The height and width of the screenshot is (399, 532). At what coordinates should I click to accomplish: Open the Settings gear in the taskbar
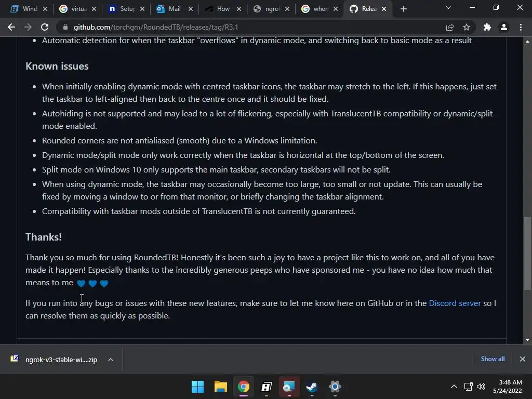(335, 387)
